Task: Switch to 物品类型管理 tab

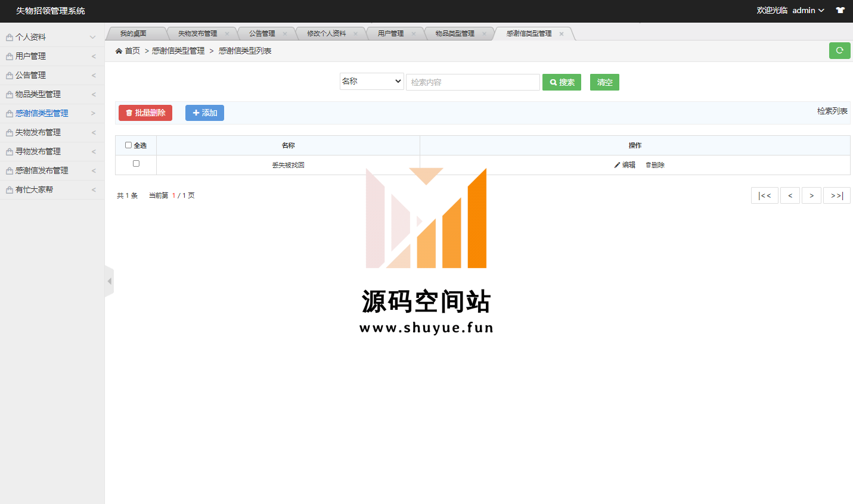Action: (x=455, y=34)
